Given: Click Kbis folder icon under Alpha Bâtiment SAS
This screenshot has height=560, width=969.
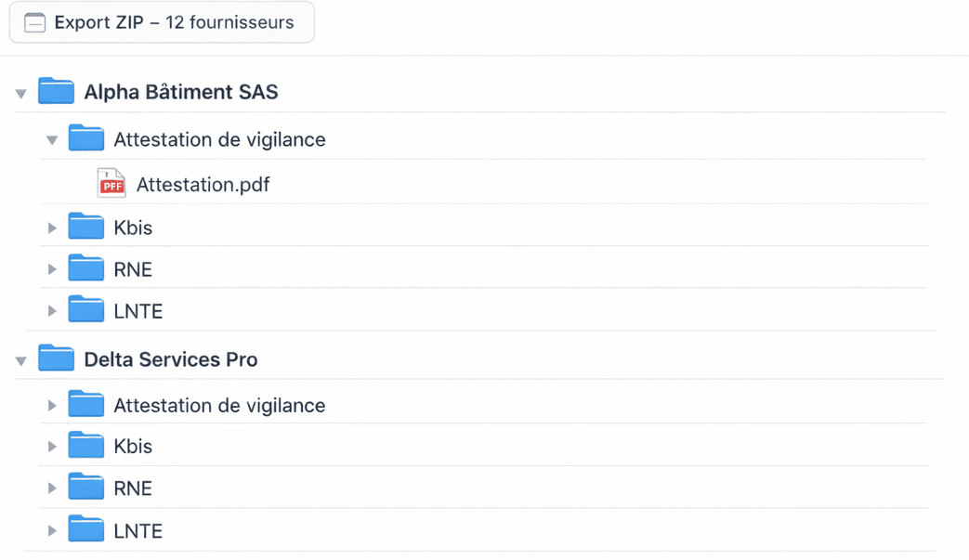Looking at the screenshot, I should point(85,227).
